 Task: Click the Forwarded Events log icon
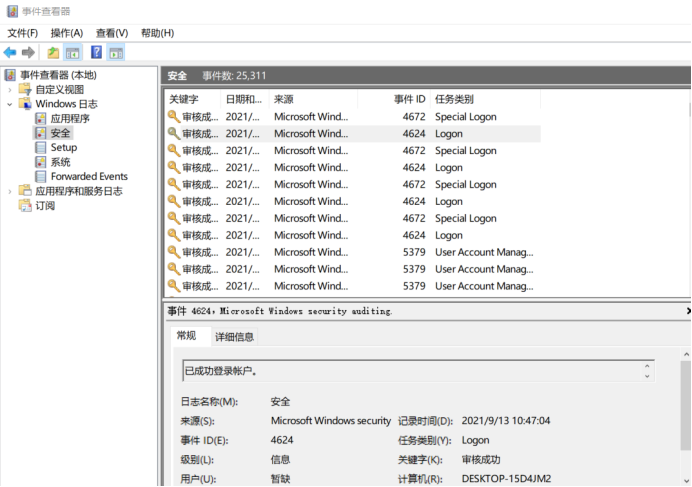tap(41, 177)
